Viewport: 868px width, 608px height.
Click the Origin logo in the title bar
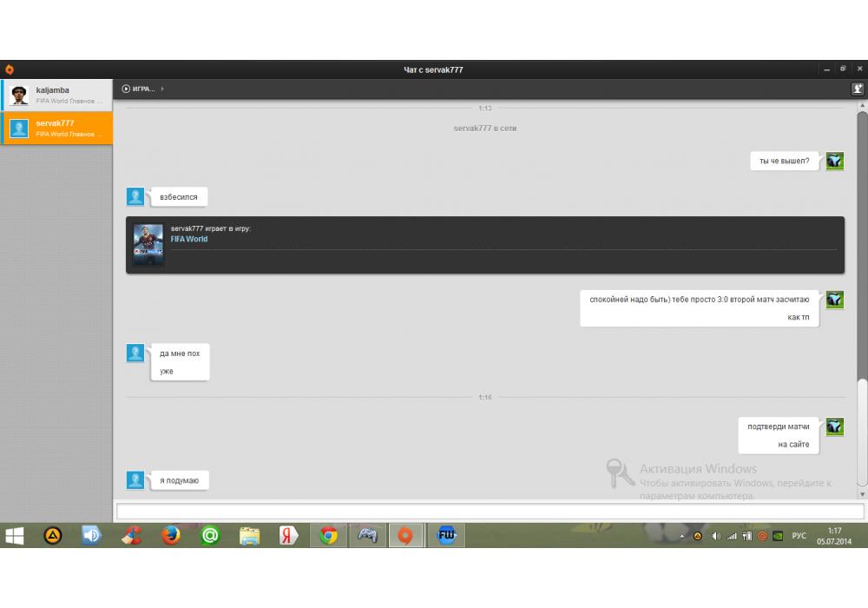pyautogui.click(x=10, y=69)
